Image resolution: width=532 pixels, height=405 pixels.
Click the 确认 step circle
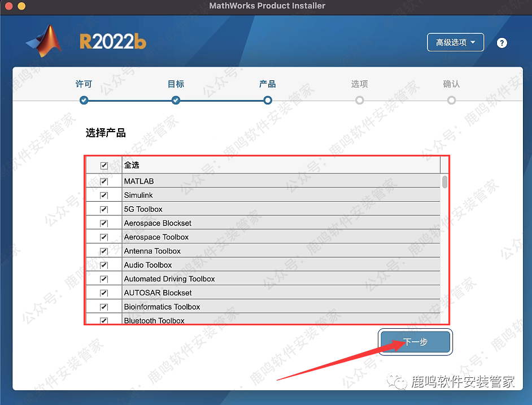451,101
